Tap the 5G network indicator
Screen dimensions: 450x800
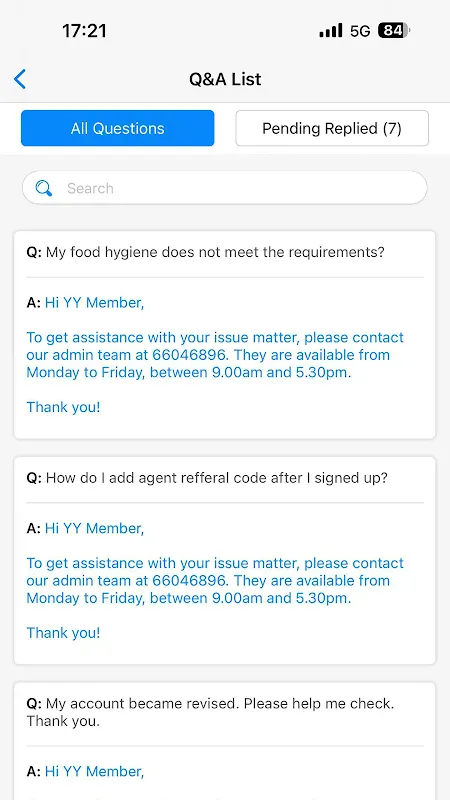coord(360,31)
